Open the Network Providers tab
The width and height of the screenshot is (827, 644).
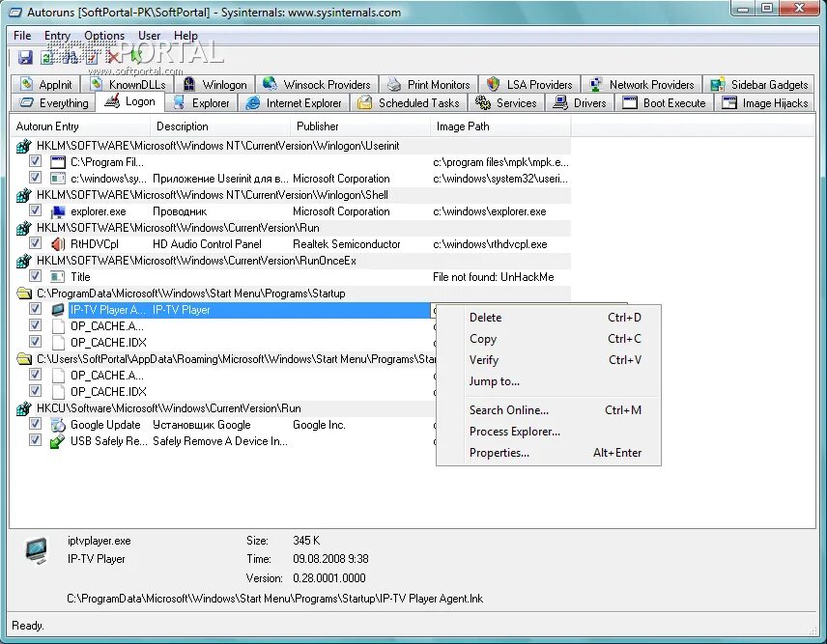pos(642,84)
